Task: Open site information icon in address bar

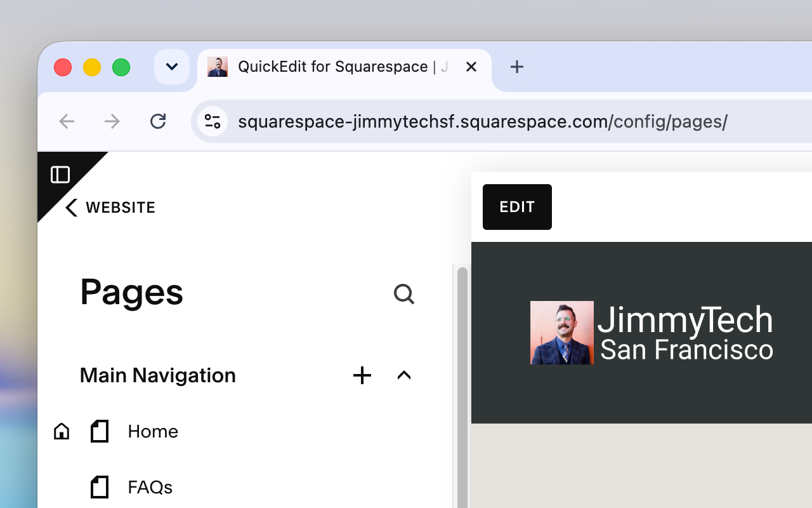Action: click(x=213, y=121)
